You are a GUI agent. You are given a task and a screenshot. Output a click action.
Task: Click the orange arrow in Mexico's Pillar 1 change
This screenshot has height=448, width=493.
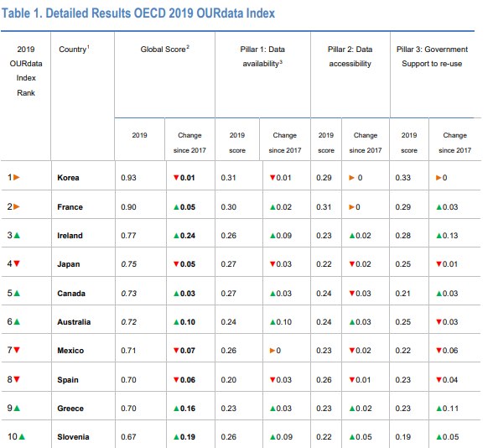tap(272, 351)
